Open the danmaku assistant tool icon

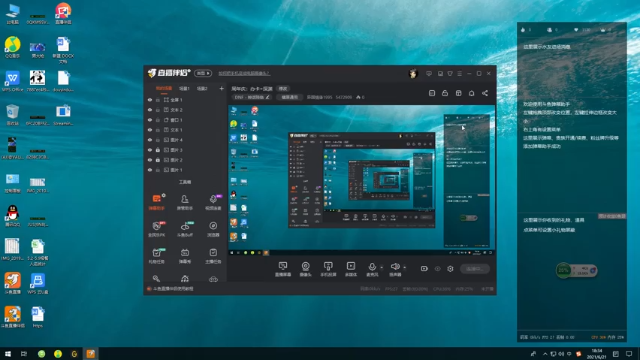157,202
